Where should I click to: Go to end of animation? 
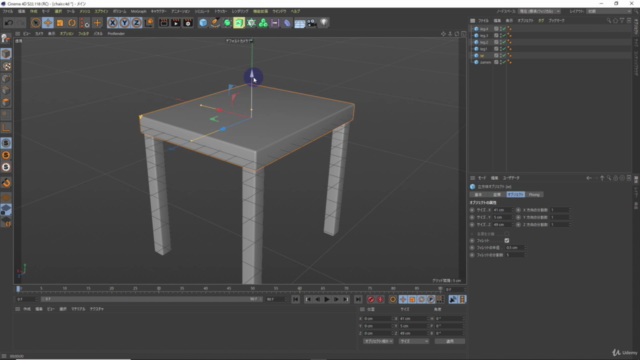click(358, 300)
